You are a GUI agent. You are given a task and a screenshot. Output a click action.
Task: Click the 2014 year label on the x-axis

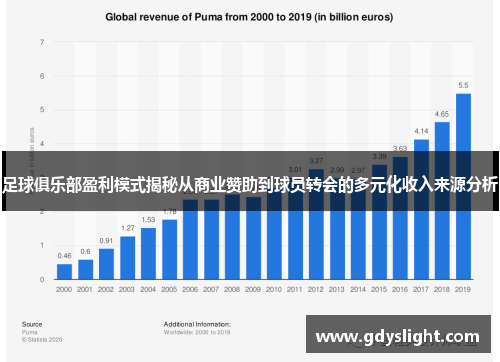[x=358, y=289]
